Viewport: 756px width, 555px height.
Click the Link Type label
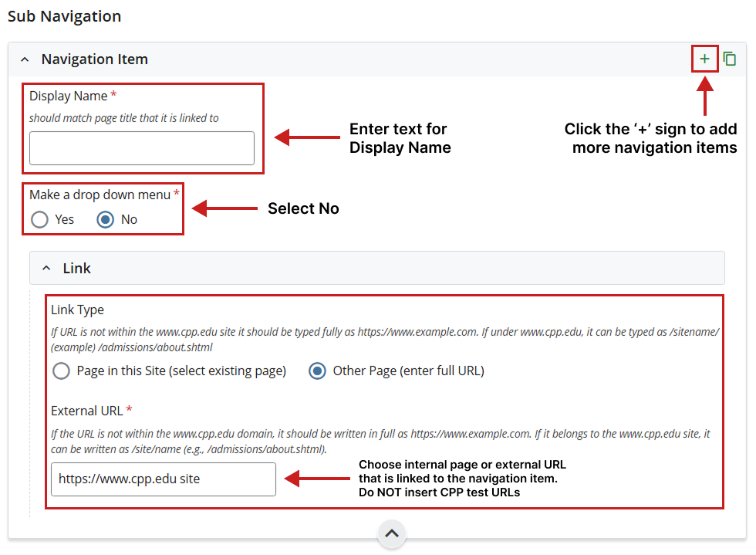(77, 310)
